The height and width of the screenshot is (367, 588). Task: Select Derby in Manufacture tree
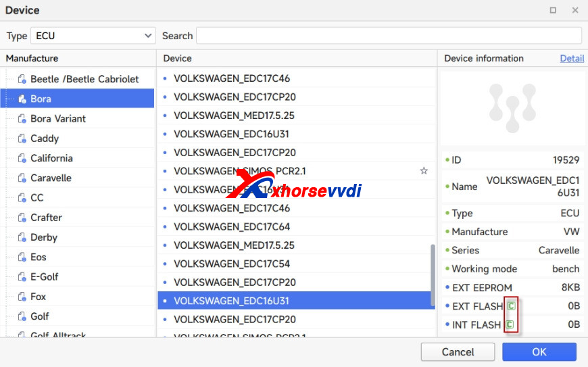[77, 238]
